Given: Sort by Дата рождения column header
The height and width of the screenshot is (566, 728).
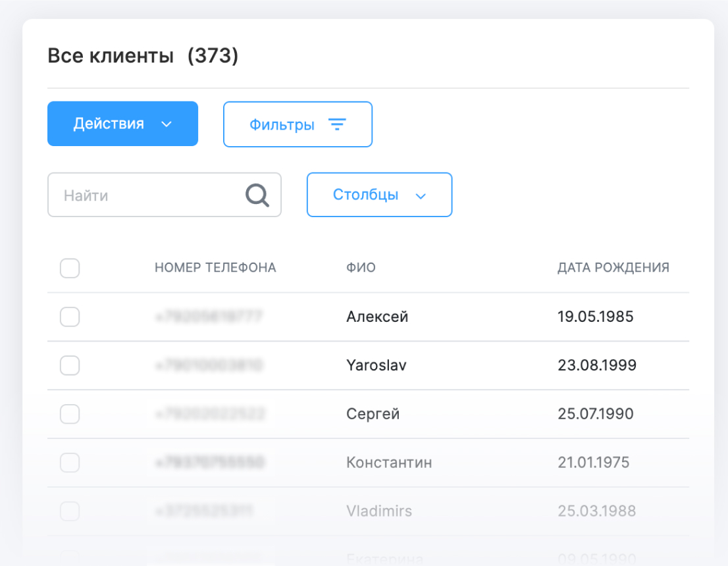Looking at the screenshot, I should coord(613,268).
